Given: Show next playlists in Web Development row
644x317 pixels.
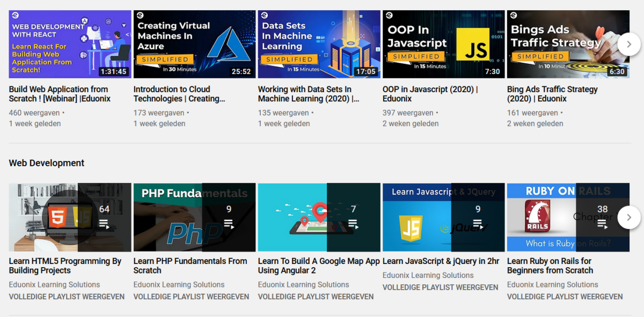Looking at the screenshot, I should 629,217.
